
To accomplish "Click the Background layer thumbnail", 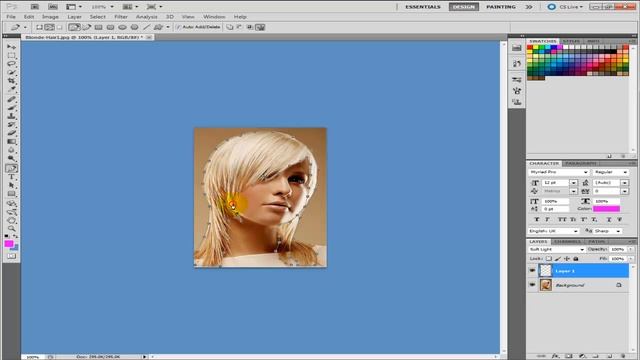I will [546, 285].
